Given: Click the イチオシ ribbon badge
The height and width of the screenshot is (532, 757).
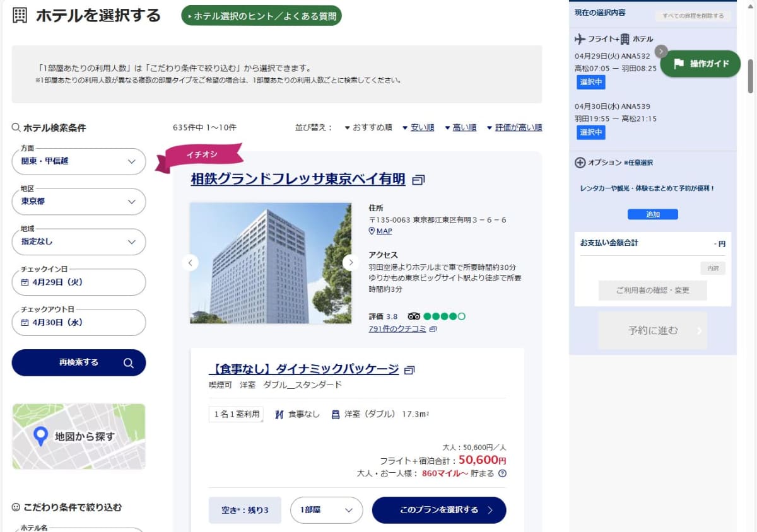Looking at the screenshot, I should (199, 157).
